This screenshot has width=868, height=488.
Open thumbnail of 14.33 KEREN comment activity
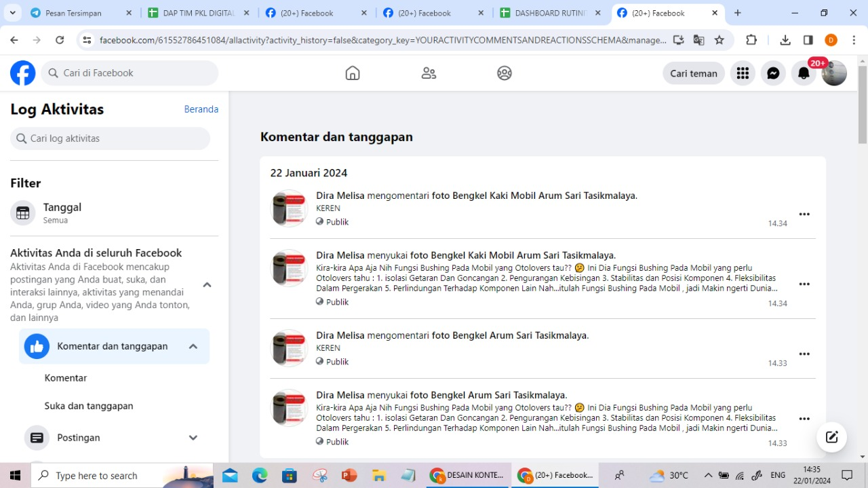tap(290, 348)
